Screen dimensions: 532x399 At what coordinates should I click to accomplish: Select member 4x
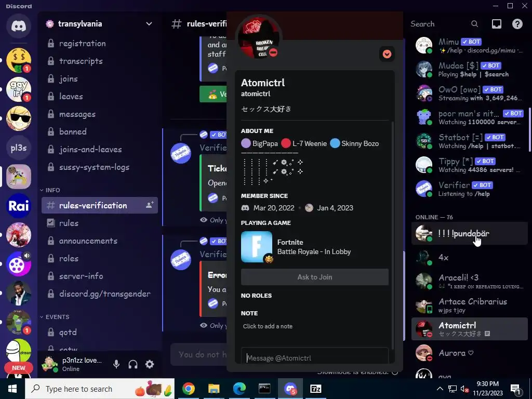[x=470, y=258]
